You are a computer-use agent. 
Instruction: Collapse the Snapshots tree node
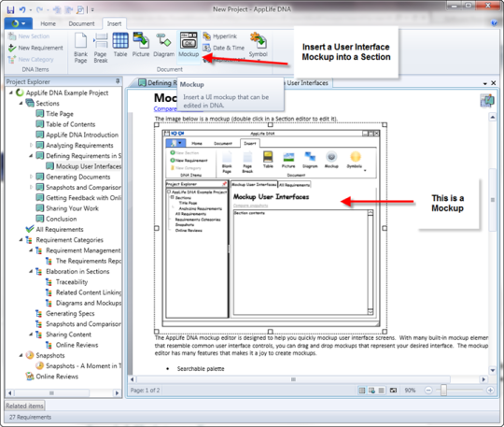click(x=21, y=355)
